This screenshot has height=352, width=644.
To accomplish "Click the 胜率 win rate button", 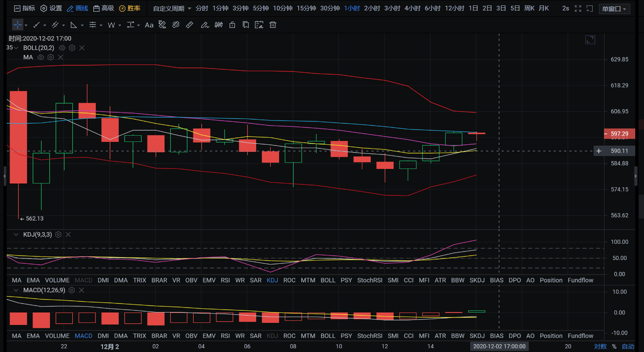I will [x=130, y=8].
